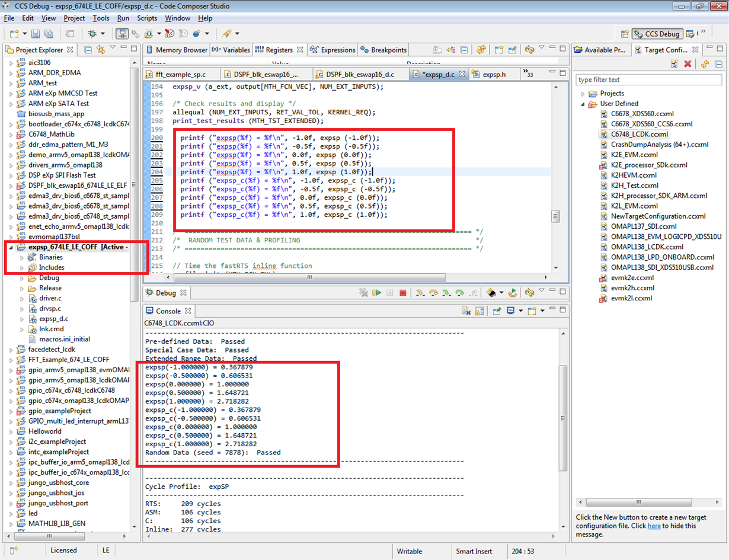Screen dimensions: 729x560
Task: Click the connect target toolbar icon
Action: coord(122,34)
